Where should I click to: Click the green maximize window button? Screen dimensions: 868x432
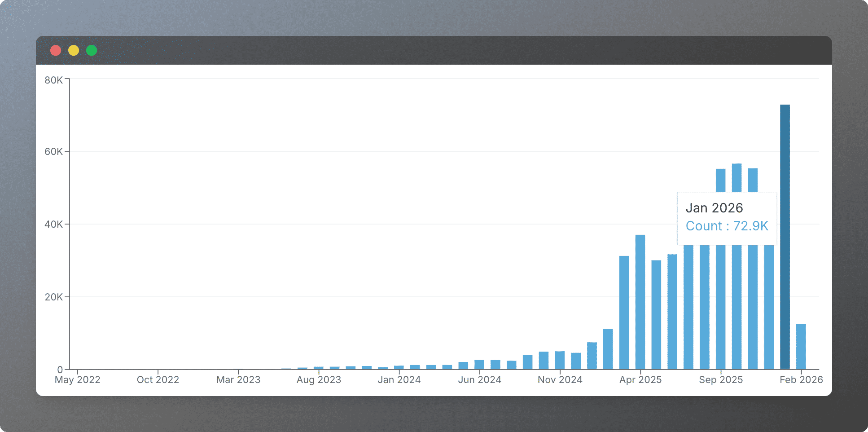click(92, 50)
